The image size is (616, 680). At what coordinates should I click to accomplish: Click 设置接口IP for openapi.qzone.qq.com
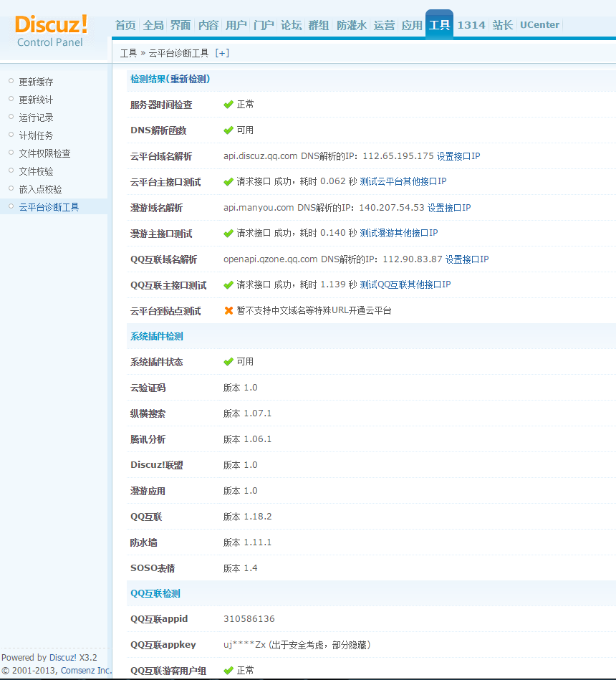467,259
